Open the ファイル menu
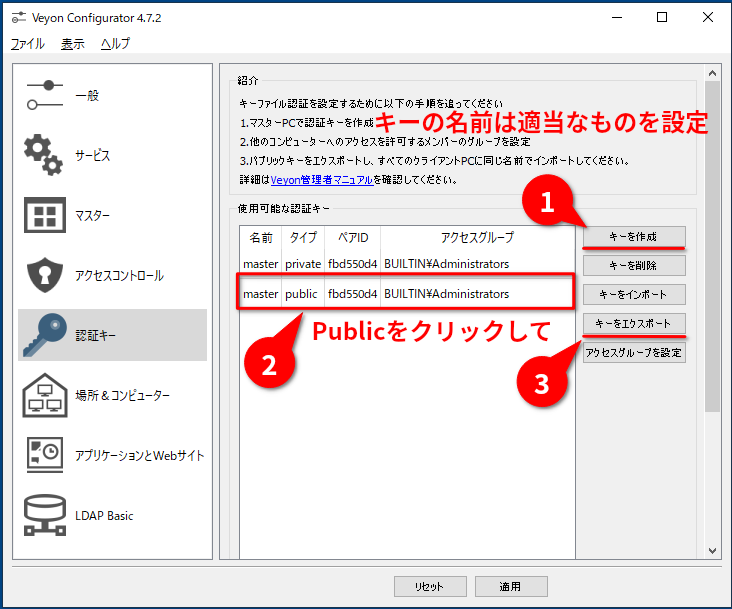 (x=28, y=44)
